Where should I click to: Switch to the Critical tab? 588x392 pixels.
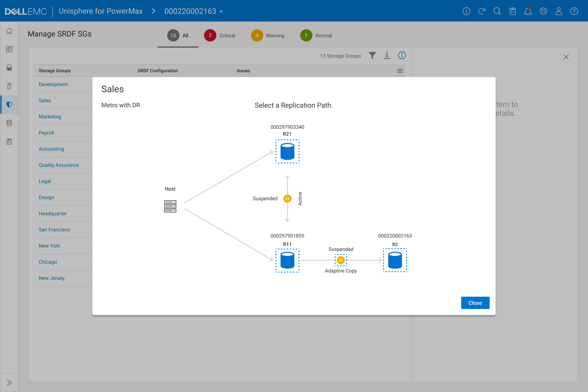coord(219,35)
